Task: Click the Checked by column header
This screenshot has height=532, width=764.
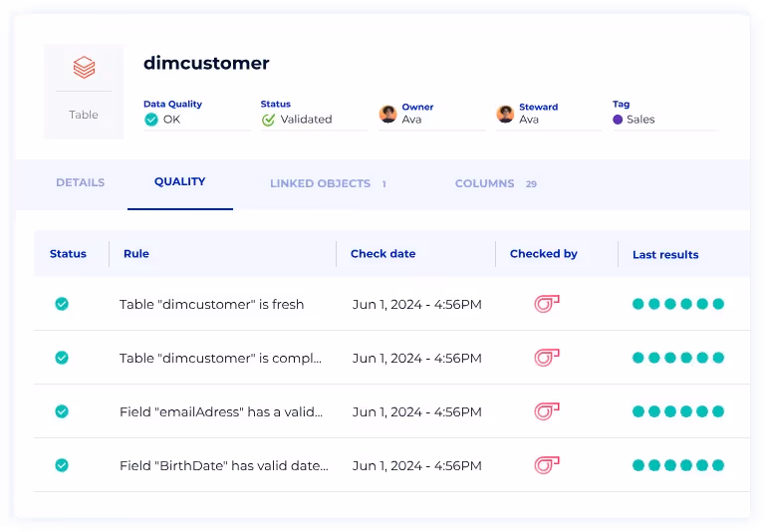Action: point(544,254)
